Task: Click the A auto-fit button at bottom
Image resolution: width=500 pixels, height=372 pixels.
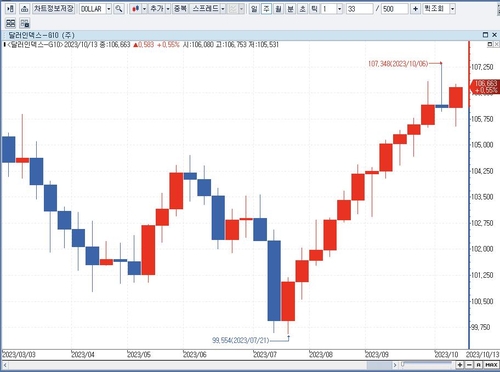Action: (478, 365)
